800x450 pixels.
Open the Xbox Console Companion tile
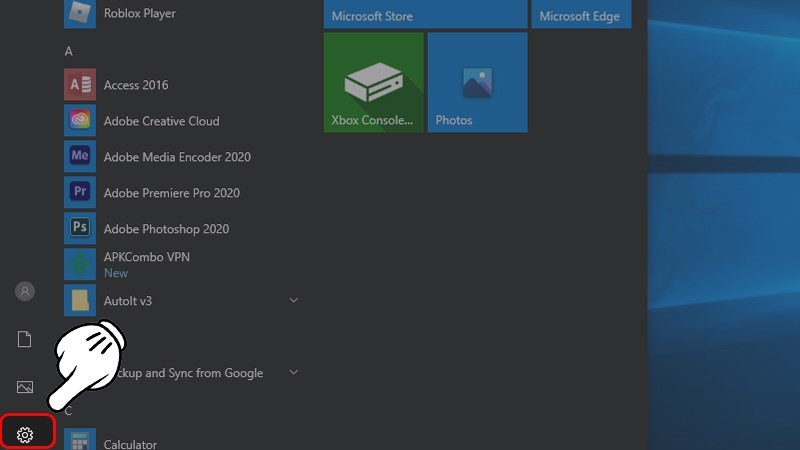pos(373,82)
